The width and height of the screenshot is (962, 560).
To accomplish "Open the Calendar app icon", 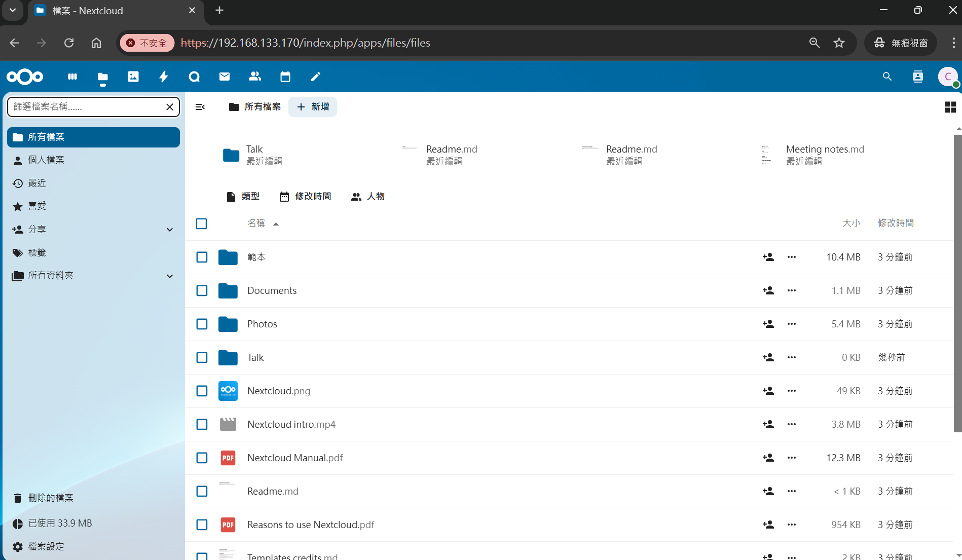I will (285, 77).
